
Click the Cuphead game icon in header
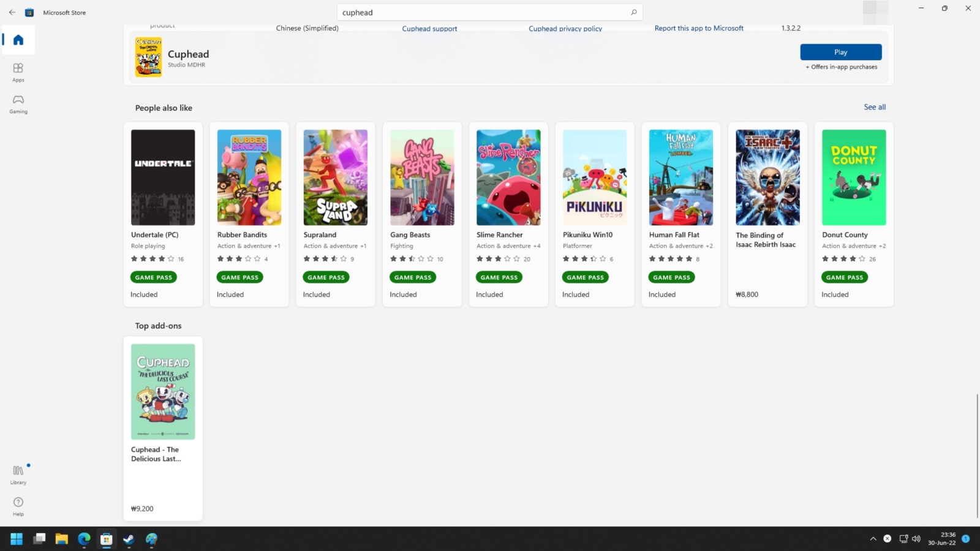pyautogui.click(x=148, y=57)
